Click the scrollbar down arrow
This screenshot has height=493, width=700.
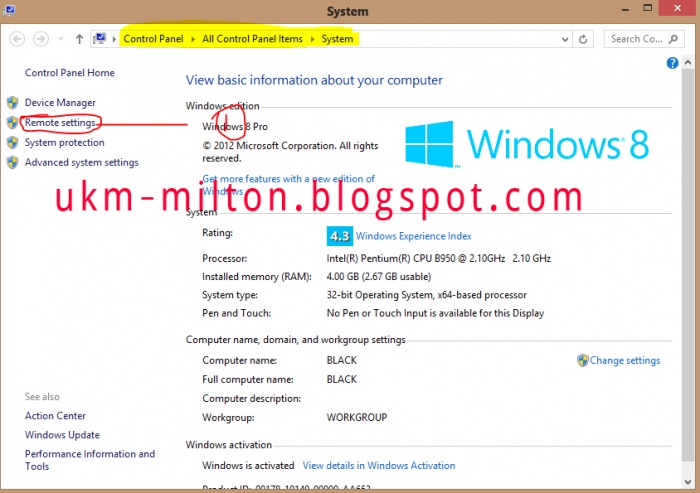[688, 482]
